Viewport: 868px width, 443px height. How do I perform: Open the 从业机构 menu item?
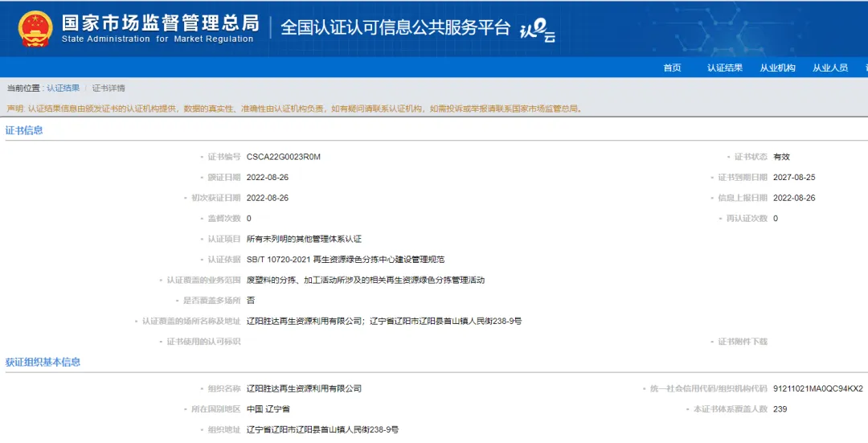[777, 68]
